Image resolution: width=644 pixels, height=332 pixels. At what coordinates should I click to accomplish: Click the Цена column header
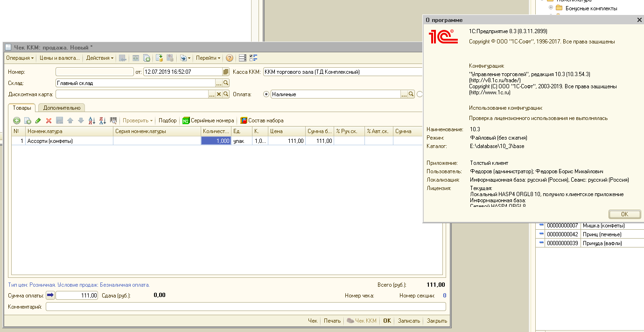287,131
